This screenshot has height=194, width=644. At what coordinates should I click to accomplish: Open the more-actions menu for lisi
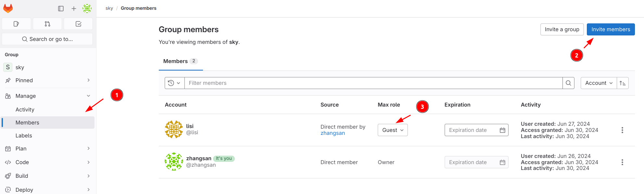(622, 130)
